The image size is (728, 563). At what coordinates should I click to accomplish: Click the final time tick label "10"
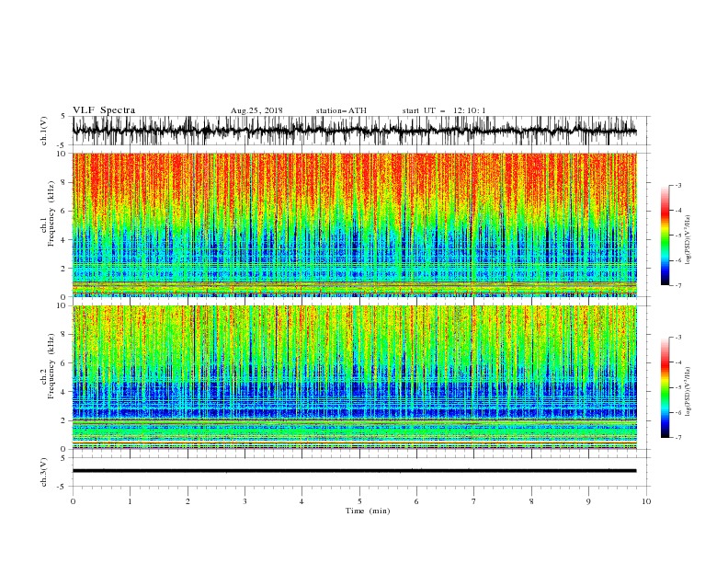[646, 501]
